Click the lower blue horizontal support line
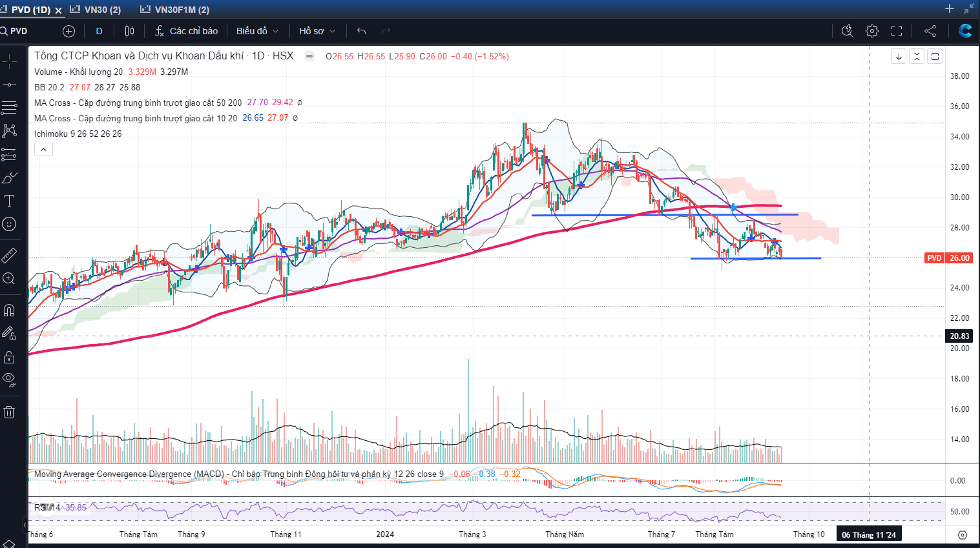The width and height of the screenshot is (980, 548). click(x=756, y=258)
